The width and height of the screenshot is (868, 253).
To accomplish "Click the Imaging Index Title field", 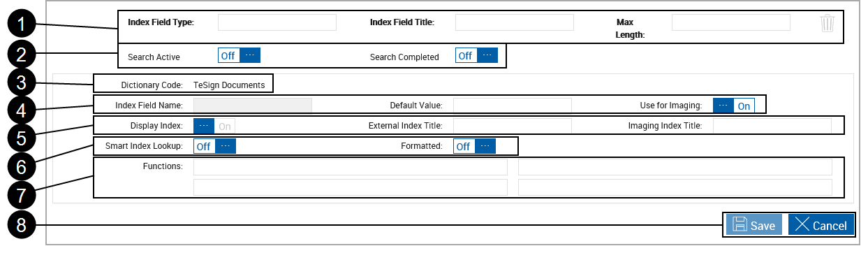I will tap(772, 126).
